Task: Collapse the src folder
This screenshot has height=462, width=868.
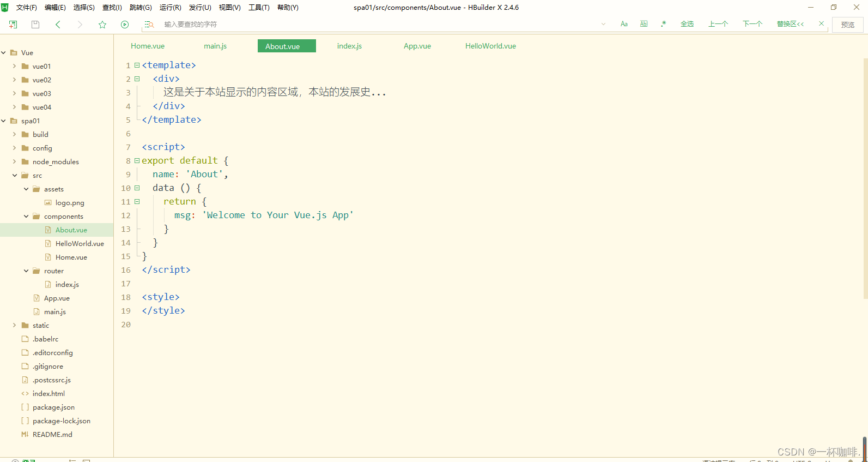Action: pyautogui.click(x=15, y=175)
